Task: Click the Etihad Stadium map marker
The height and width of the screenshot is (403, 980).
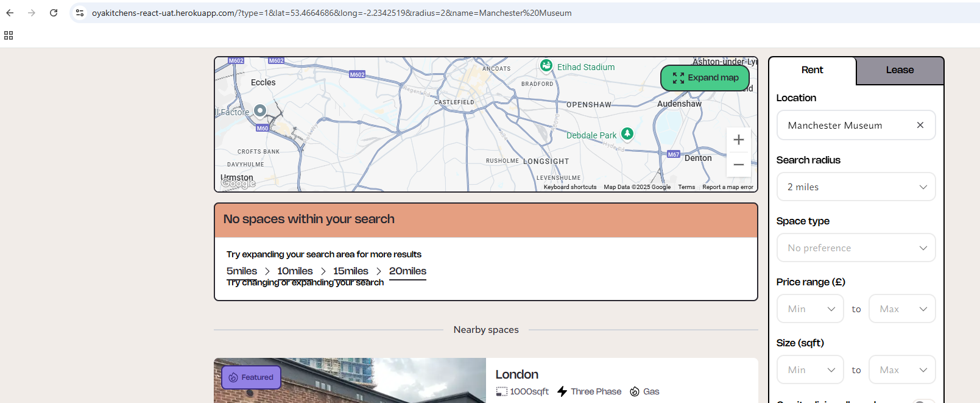Action: tap(546, 66)
